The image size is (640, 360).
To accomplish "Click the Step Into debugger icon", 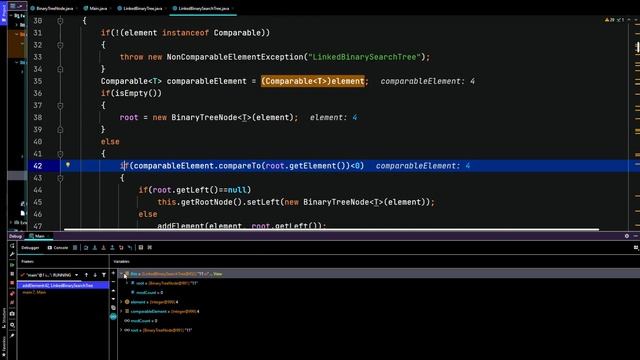I will click(x=95, y=247).
